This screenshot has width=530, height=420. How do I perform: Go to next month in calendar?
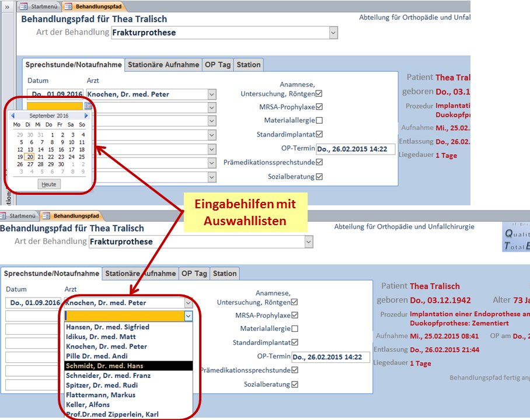click(86, 116)
